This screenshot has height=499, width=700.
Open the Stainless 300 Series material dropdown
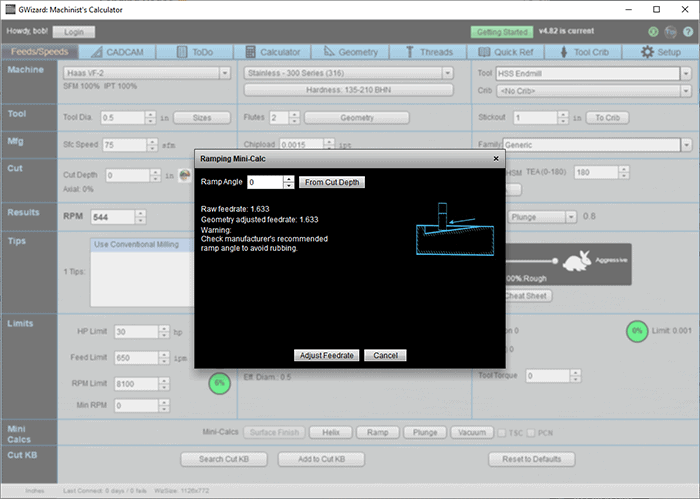click(x=447, y=73)
